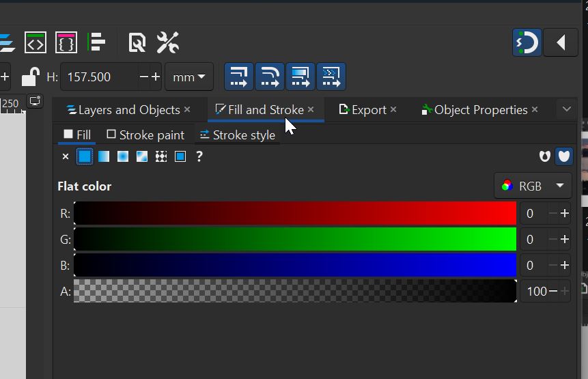Open the mm units dropdown
Viewport: 588px width, 379px height.
coord(189,77)
